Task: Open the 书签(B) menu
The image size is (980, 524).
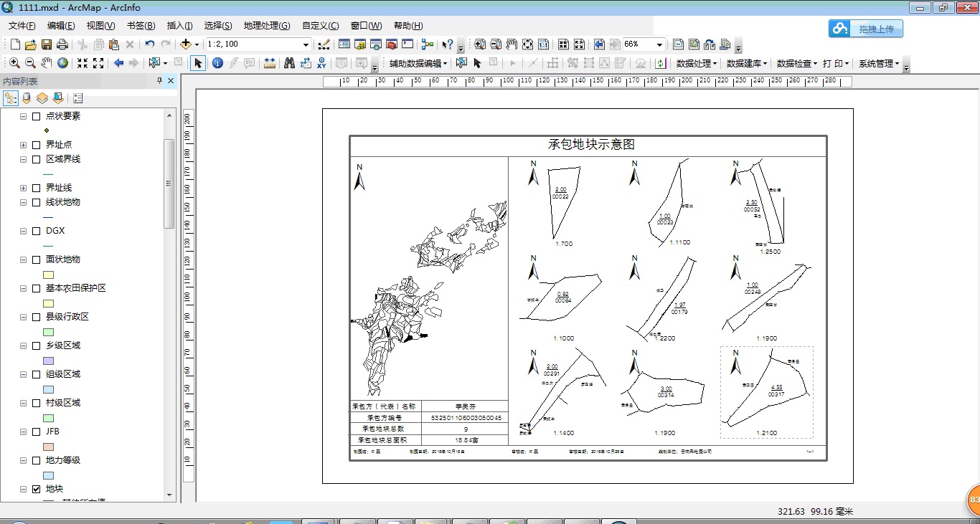Action: click(x=141, y=26)
